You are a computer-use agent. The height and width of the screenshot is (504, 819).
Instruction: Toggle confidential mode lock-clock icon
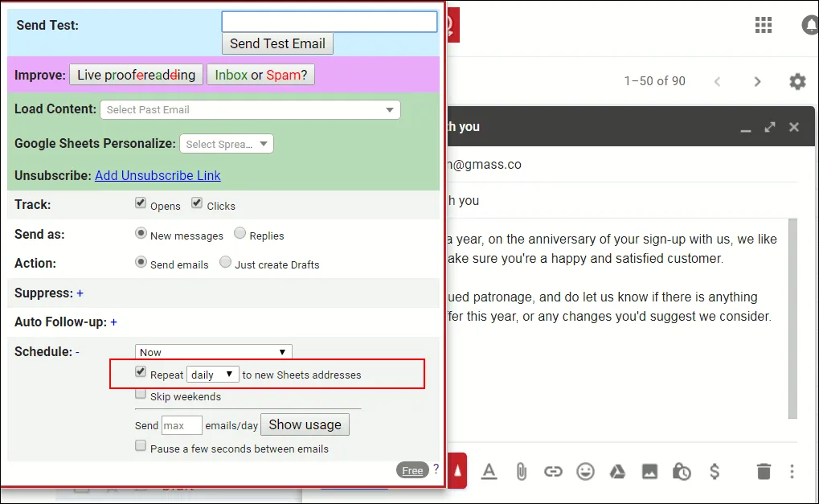click(x=682, y=472)
